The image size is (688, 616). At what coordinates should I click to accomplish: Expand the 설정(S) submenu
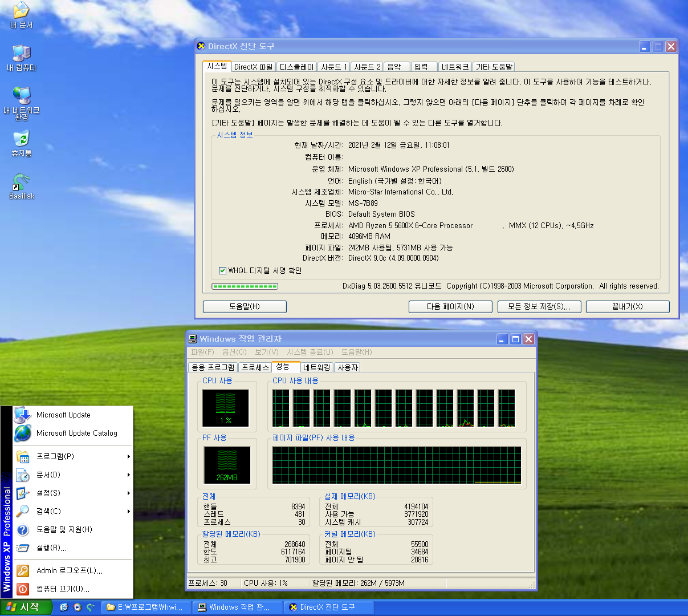(x=73, y=493)
